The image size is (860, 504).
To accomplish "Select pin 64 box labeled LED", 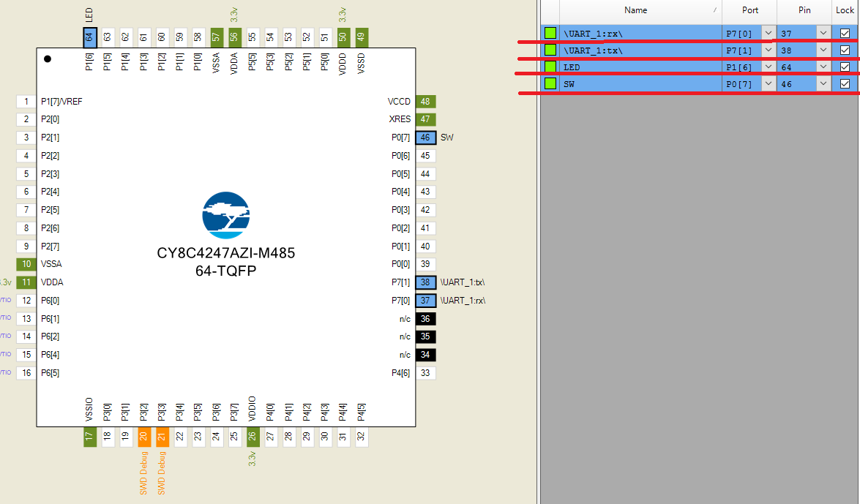I will (x=89, y=37).
